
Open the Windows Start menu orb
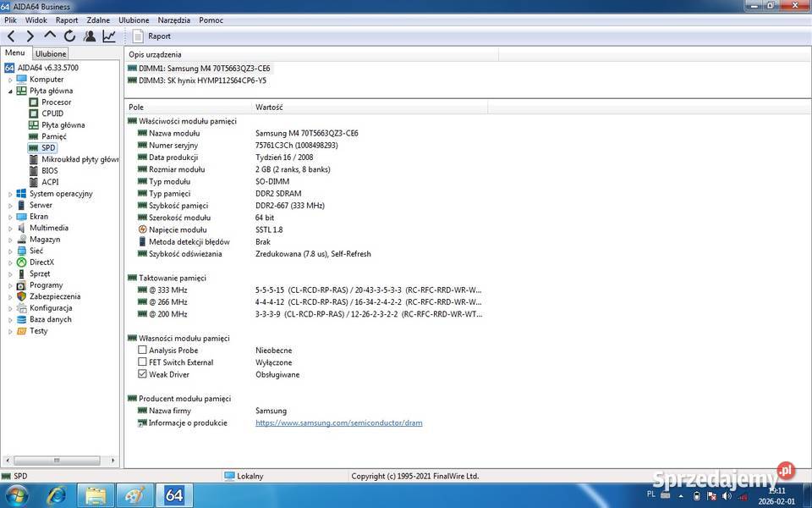[x=15, y=495]
